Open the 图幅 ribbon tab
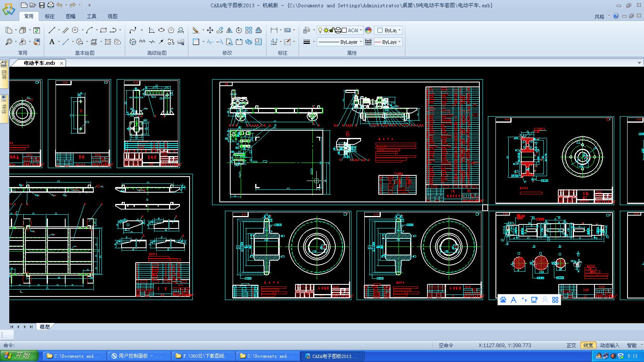 (70, 16)
